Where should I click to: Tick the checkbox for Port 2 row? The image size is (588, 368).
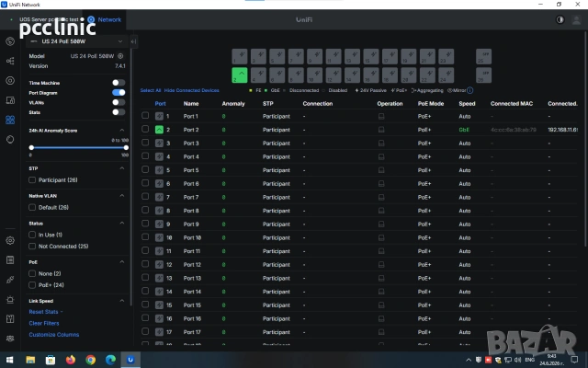(145, 129)
